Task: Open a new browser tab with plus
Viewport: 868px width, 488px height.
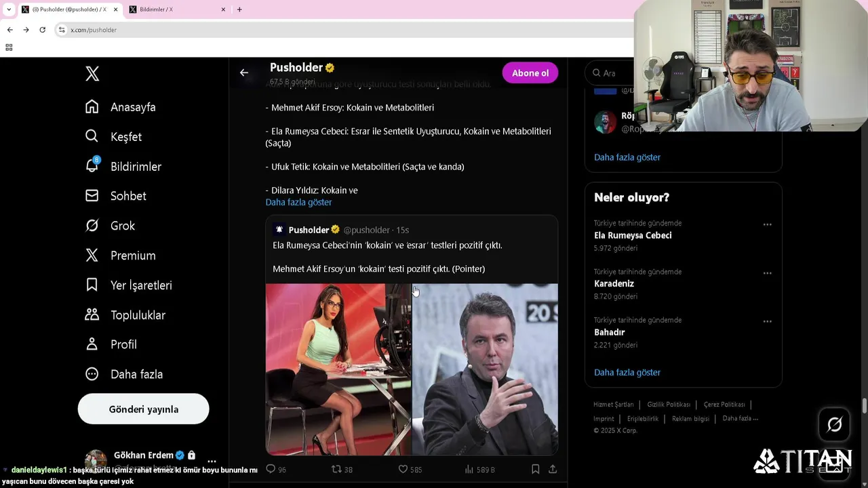Action: [x=239, y=9]
